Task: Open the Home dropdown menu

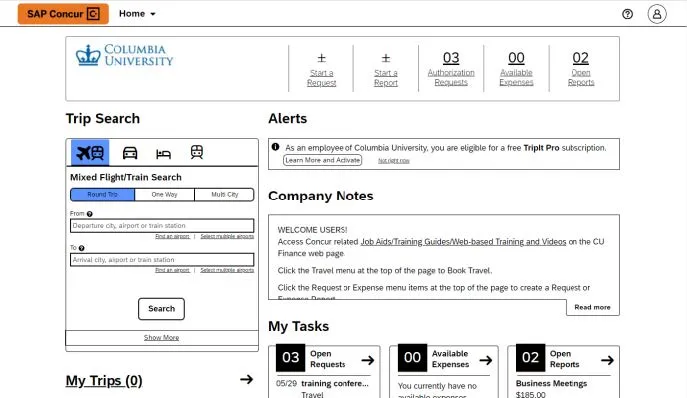Action: tap(137, 14)
